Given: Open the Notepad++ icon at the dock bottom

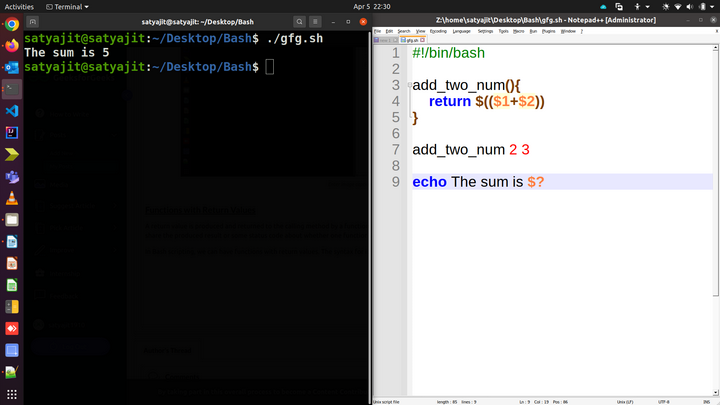Looking at the screenshot, I should [12, 372].
